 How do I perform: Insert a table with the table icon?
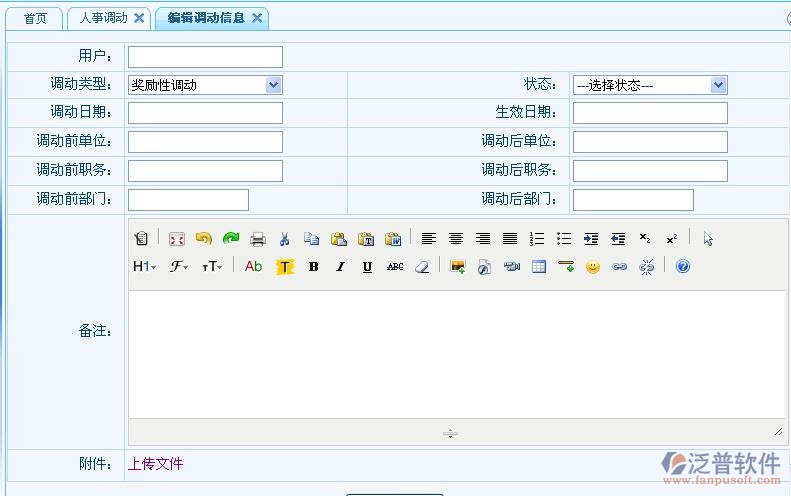[x=539, y=267]
